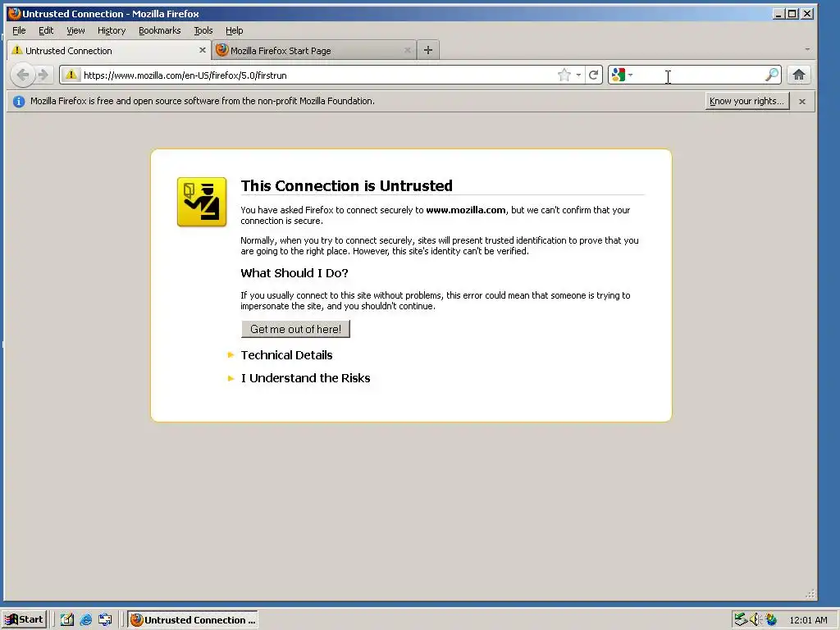Open the list all tabs dropdown
Image resolution: width=840 pixels, height=630 pixels.
pos(807,49)
